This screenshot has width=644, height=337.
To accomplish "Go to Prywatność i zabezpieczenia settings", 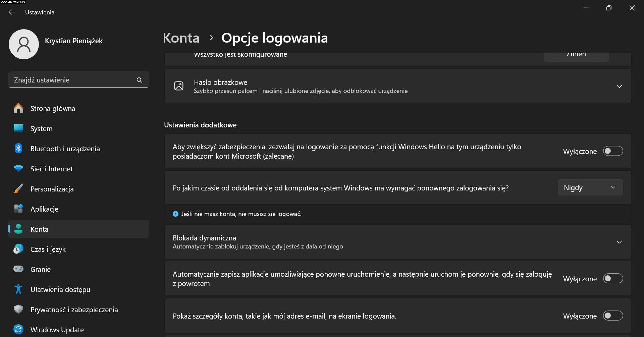I will [x=74, y=310].
